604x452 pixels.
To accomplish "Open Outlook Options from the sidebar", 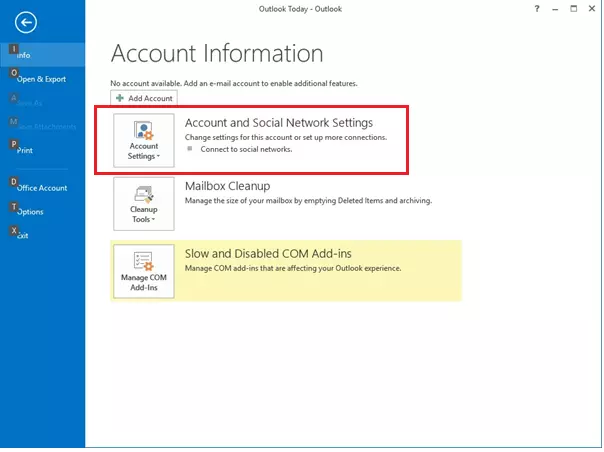I will (42, 212).
